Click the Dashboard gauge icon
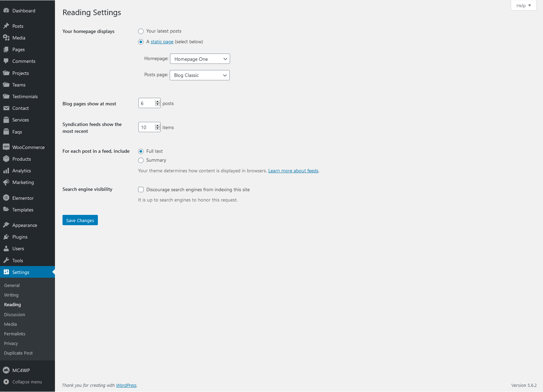543x392 pixels. [x=6, y=11]
